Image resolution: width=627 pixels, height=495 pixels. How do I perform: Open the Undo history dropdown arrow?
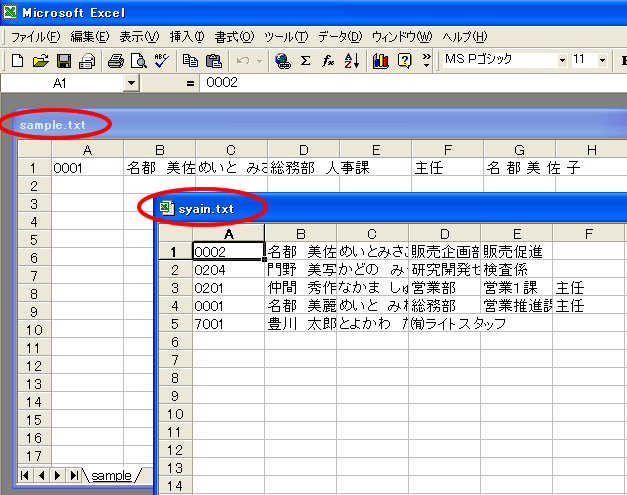(x=259, y=61)
